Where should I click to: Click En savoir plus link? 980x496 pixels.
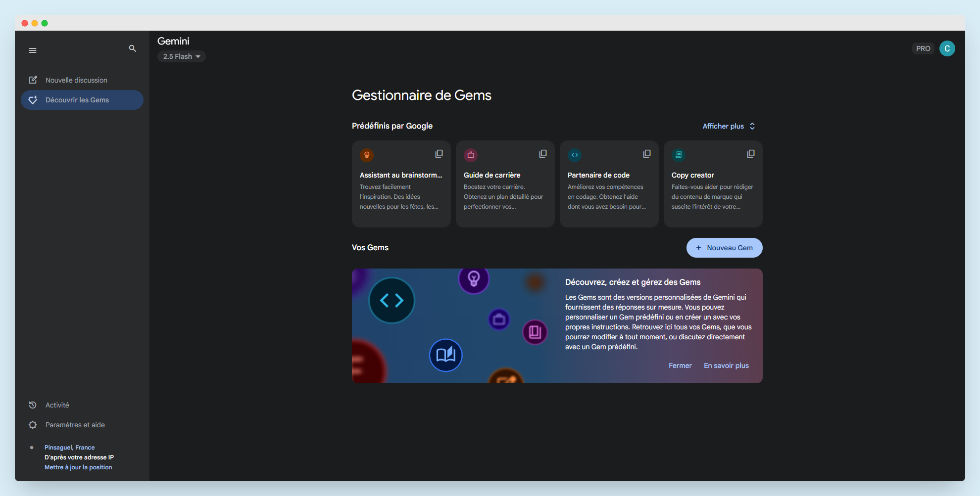click(x=726, y=365)
